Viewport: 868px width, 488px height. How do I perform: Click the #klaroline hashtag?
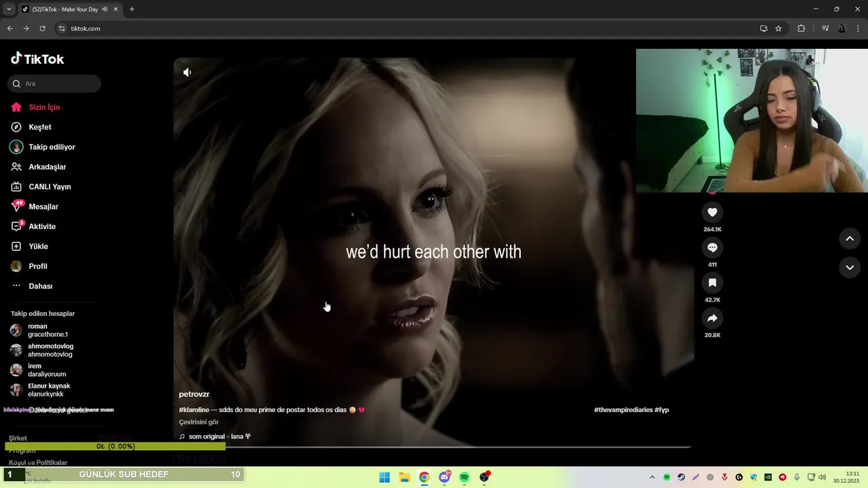193,410
